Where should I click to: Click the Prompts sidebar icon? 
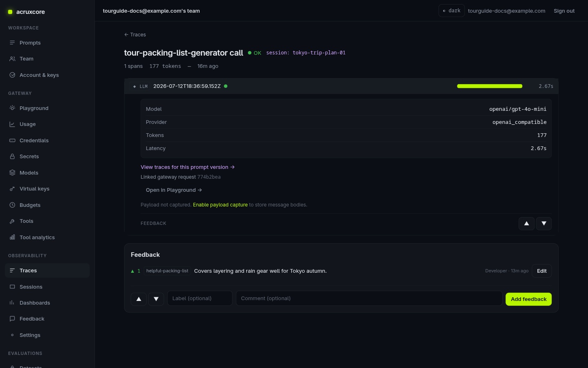12,43
